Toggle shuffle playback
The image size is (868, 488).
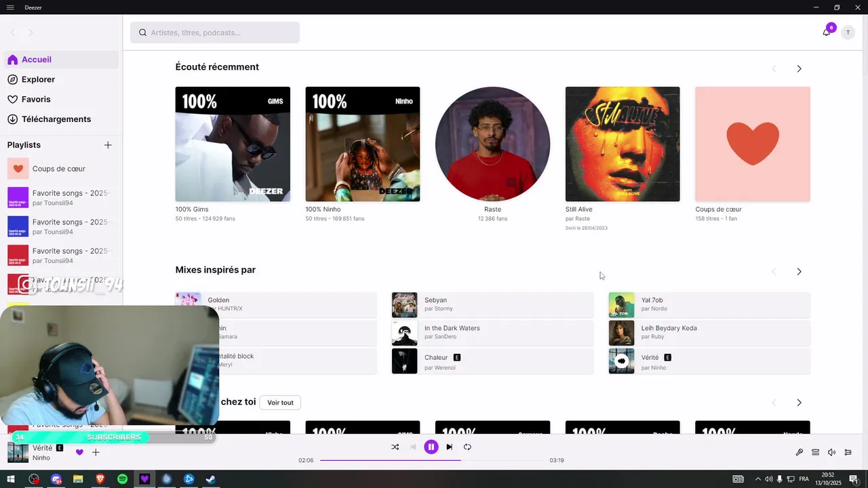[x=395, y=447]
